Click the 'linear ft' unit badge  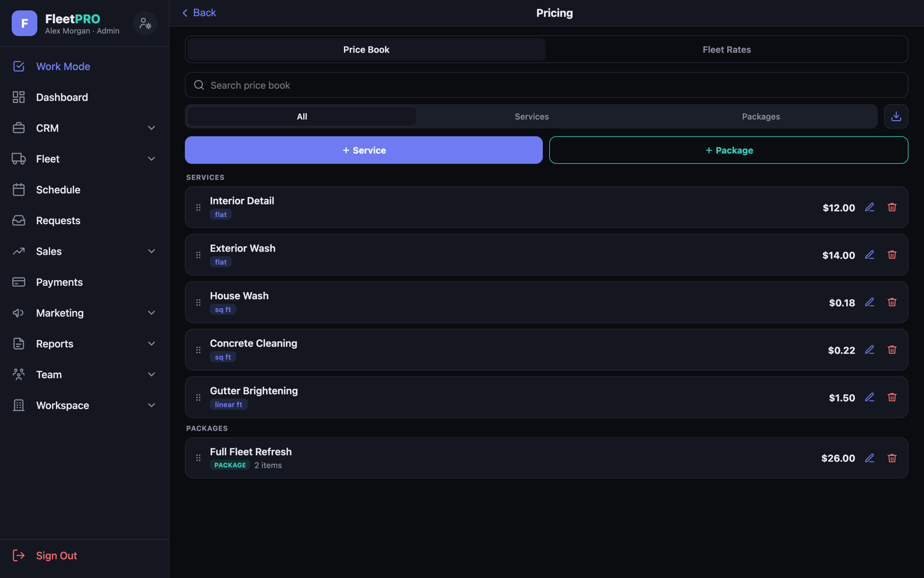click(229, 405)
